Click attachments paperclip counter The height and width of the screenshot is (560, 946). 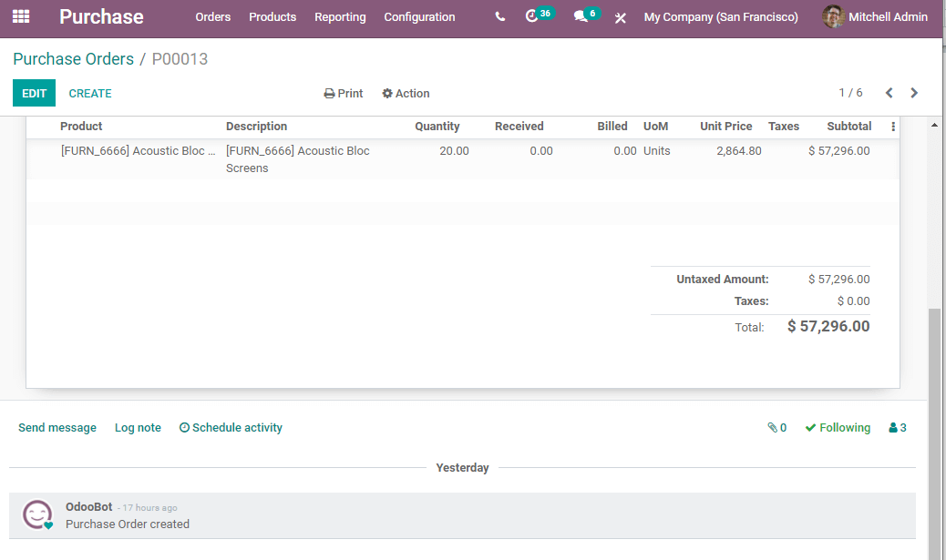(777, 427)
